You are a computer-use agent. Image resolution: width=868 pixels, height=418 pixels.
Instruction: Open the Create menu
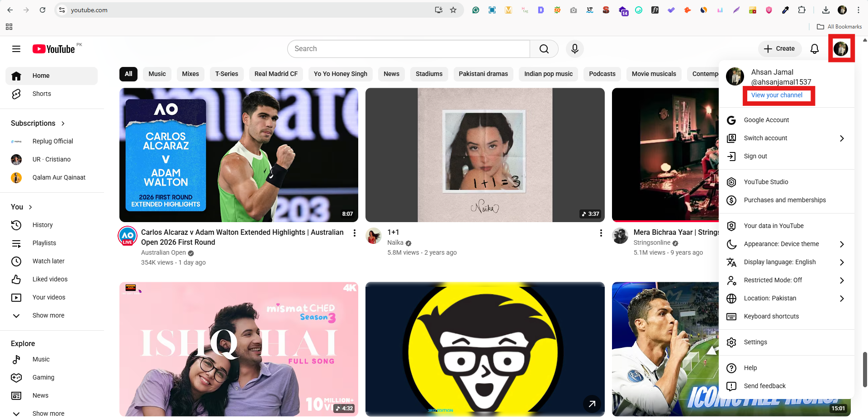click(x=779, y=48)
